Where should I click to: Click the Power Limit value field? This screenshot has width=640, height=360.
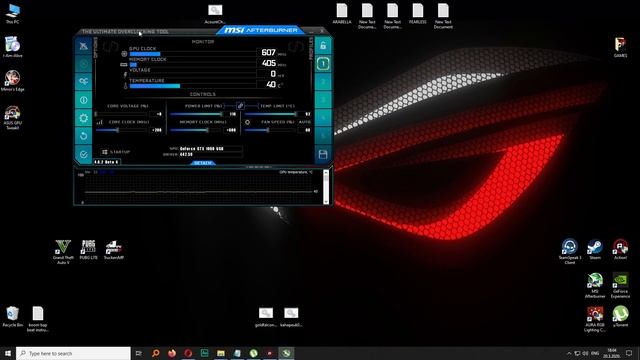(231, 114)
